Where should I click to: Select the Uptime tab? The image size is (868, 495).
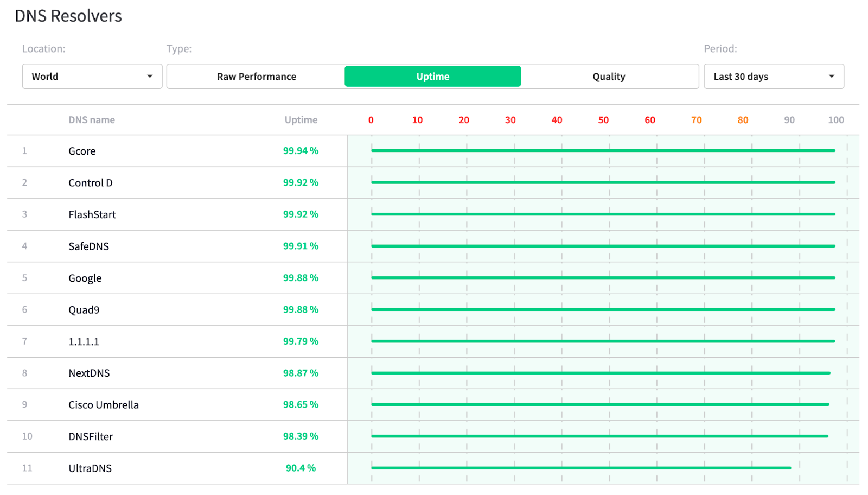pos(433,77)
